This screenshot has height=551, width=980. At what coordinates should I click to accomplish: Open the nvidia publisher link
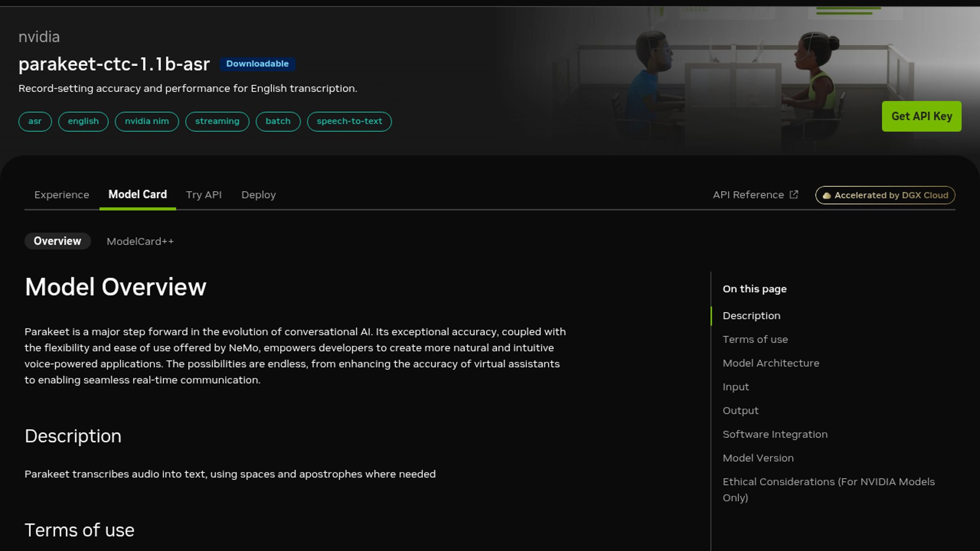(x=39, y=37)
